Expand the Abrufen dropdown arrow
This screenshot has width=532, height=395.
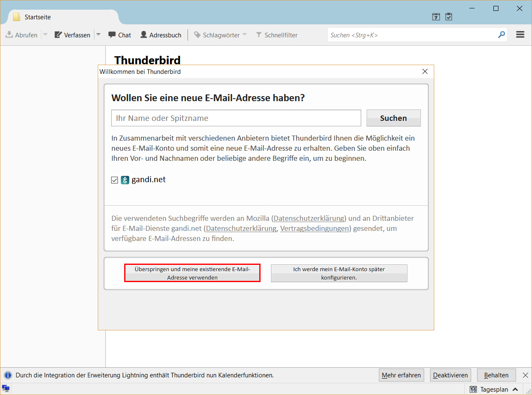point(45,35)
